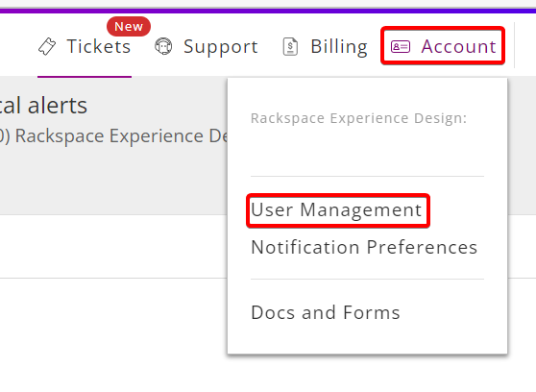This screenshot has width=536, height=392.
Task: Choose Notification Preferences menu entry
Action: coord(364,247)
